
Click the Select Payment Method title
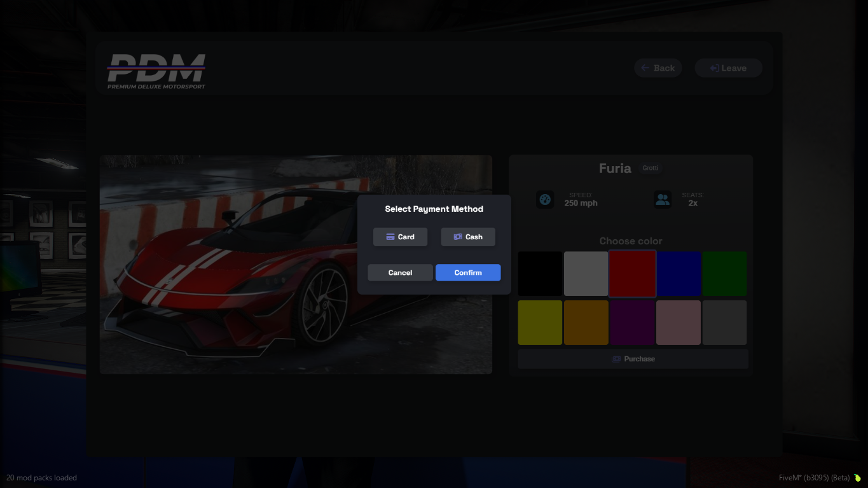[x=434, y=209]
